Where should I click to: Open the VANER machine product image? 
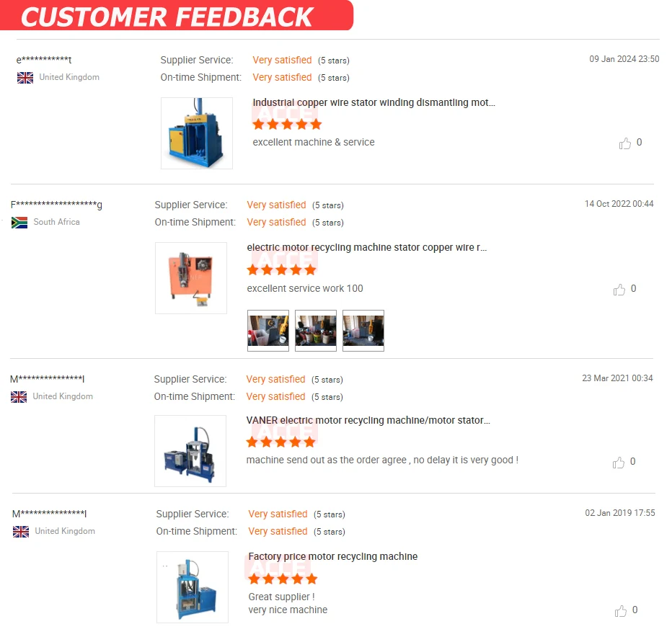[x=190, y=451]
